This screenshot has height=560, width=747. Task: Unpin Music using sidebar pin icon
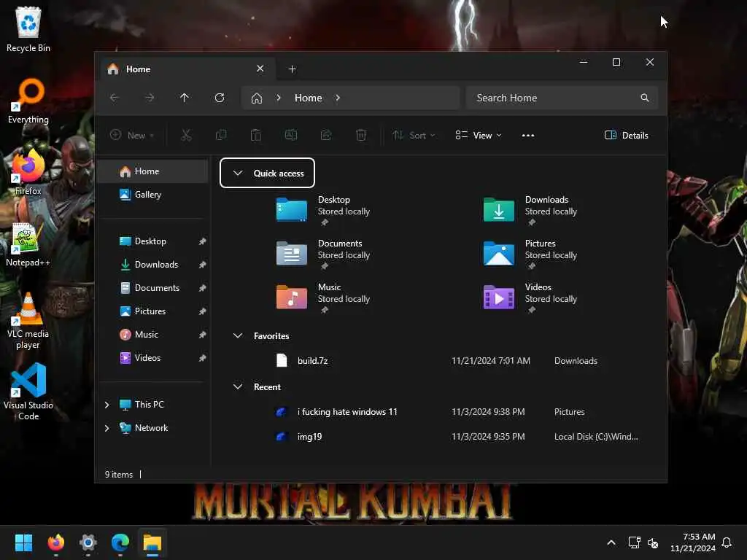203,335
